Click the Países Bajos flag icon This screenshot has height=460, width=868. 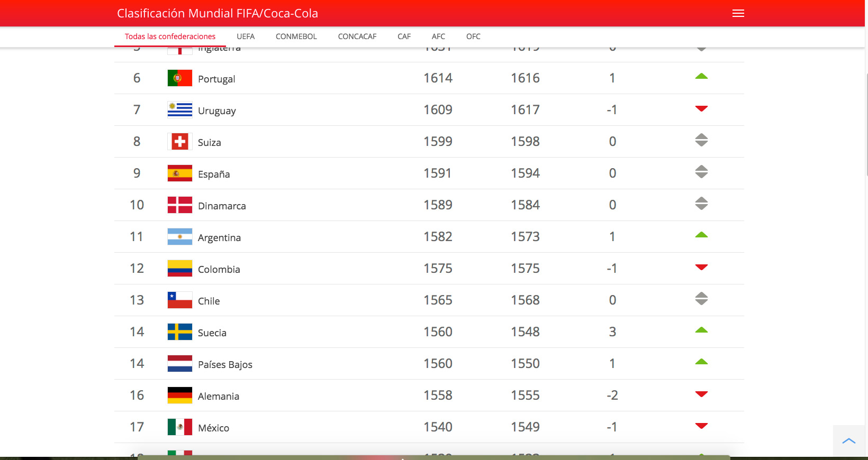180,364
